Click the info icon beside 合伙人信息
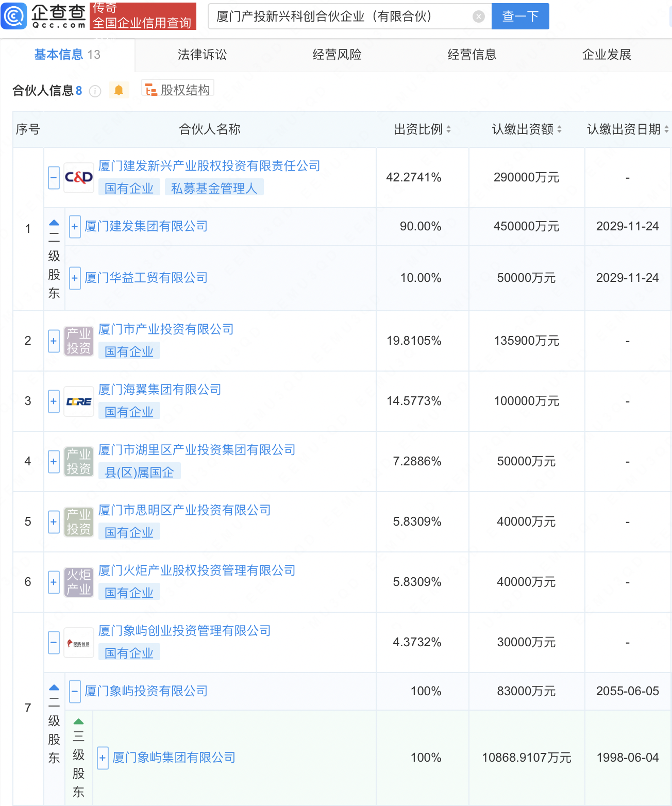672x806 pixels. point(95,91)
